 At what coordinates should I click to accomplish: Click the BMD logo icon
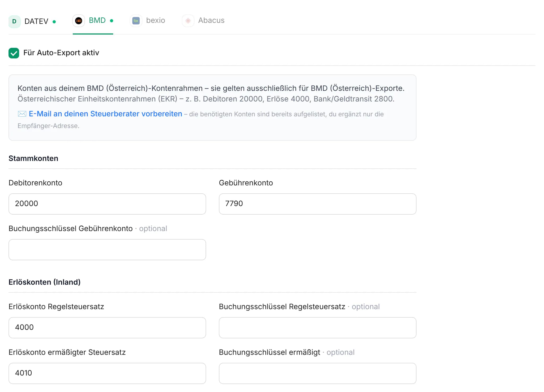(x=79, y=21)
